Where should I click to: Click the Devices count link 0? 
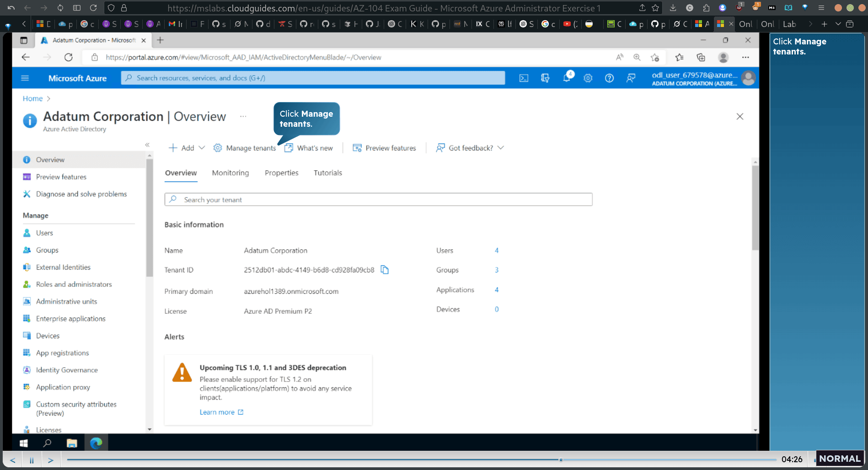pos(497,309)
